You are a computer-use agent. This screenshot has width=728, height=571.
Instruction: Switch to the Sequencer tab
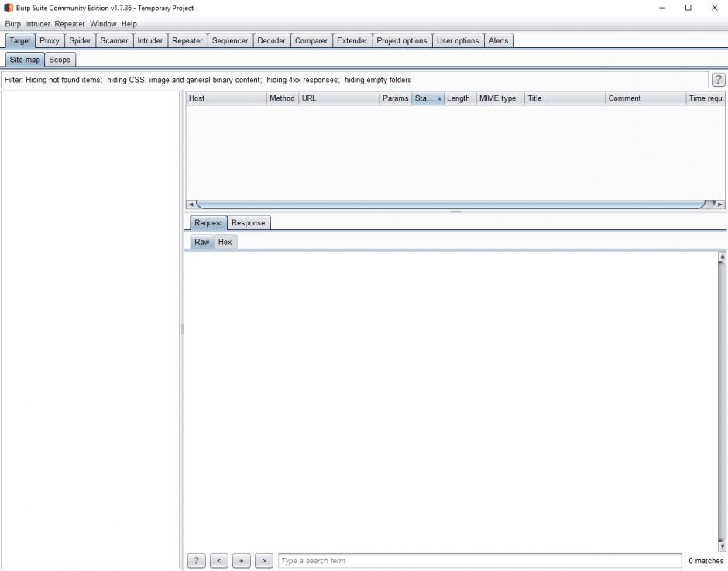(x=230, y=40)
